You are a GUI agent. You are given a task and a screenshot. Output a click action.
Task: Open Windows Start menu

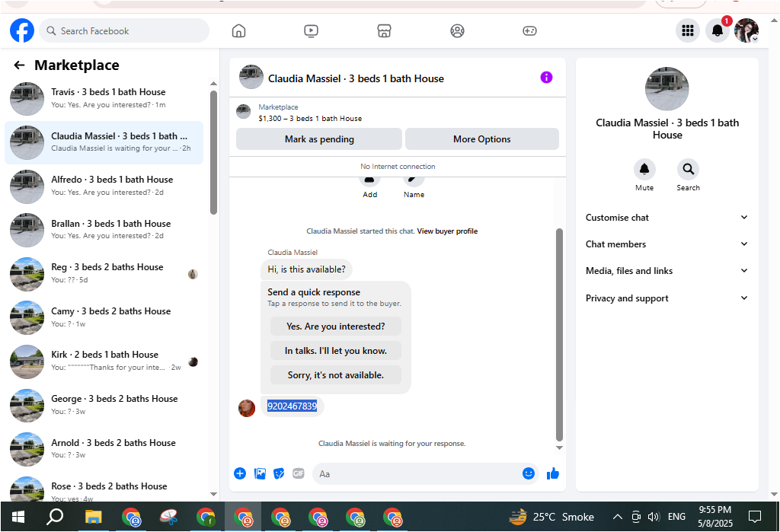click(x=18, y=517)
